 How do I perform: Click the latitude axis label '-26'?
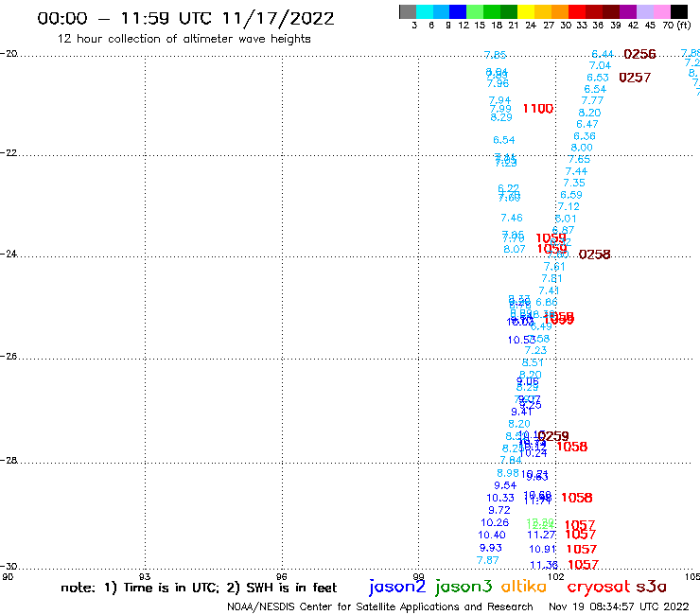pos(9,357)
